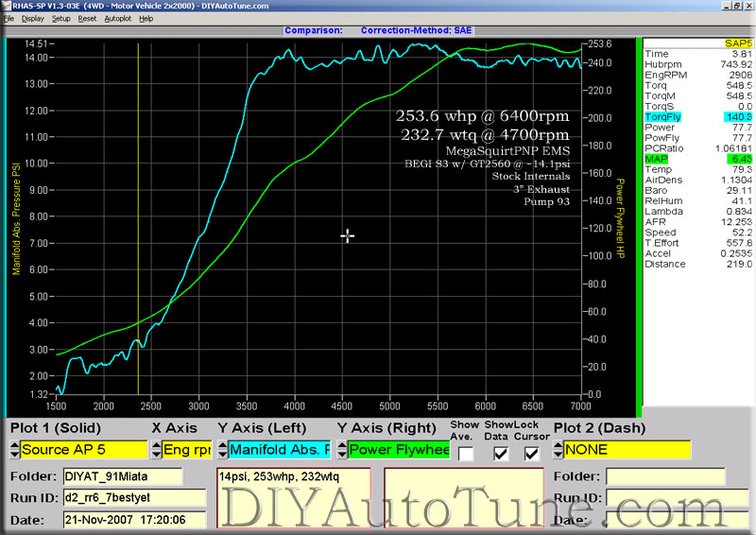Image resolution: width=756 pixels, height=535 pixels.
Task: Open the Reset menu
Action: [87, 18]
